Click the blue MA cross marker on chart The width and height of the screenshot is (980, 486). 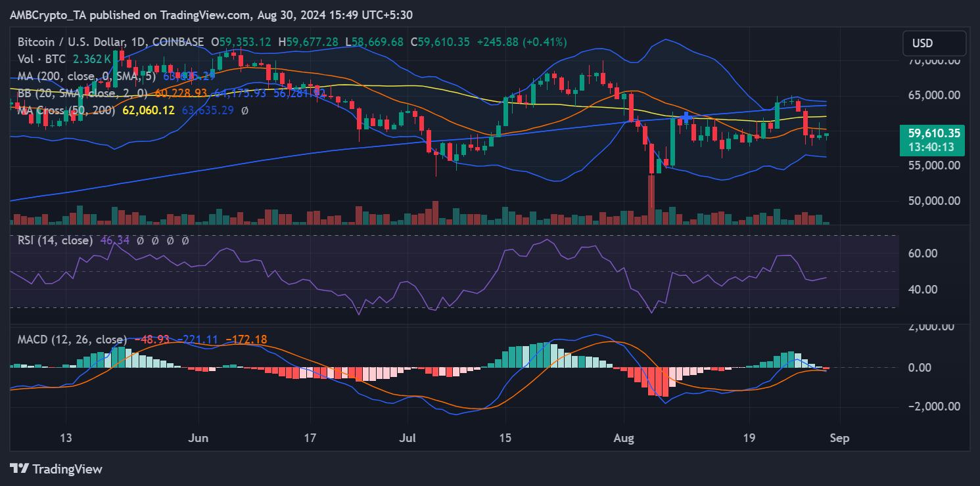coord(686,118)
